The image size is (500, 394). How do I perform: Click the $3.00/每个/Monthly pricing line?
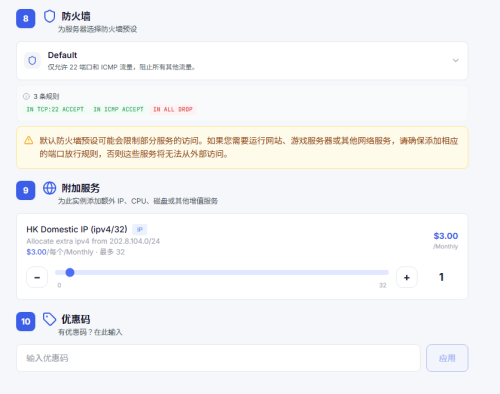click(75, 252)
